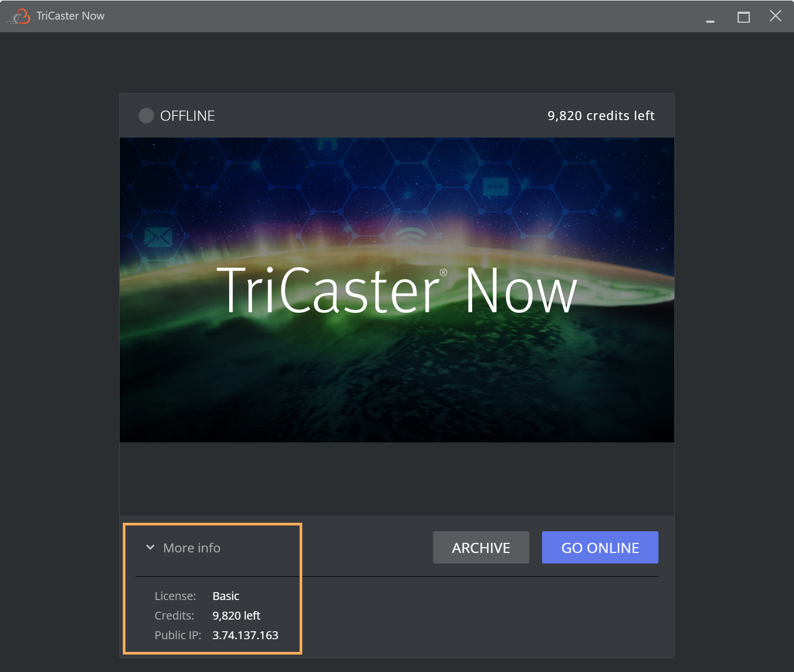
Task: Click the GO ONLINE button
Action: coord(600,547)
